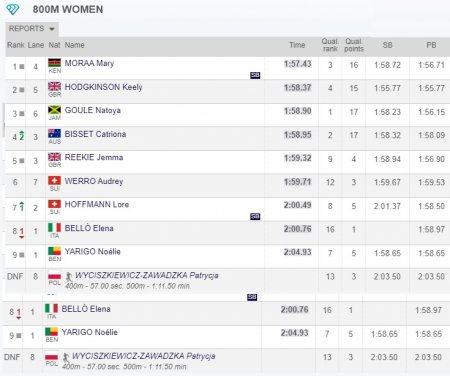Click the Qual. points column header

click(354, 45)
